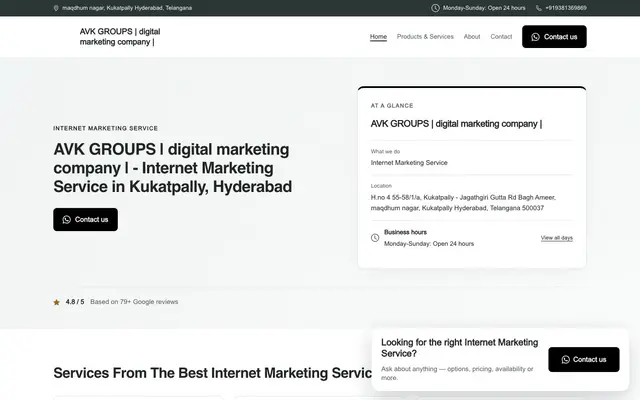640x400 pixels.
Task: Open the Home menu item
Action: [x=378, y=37]
